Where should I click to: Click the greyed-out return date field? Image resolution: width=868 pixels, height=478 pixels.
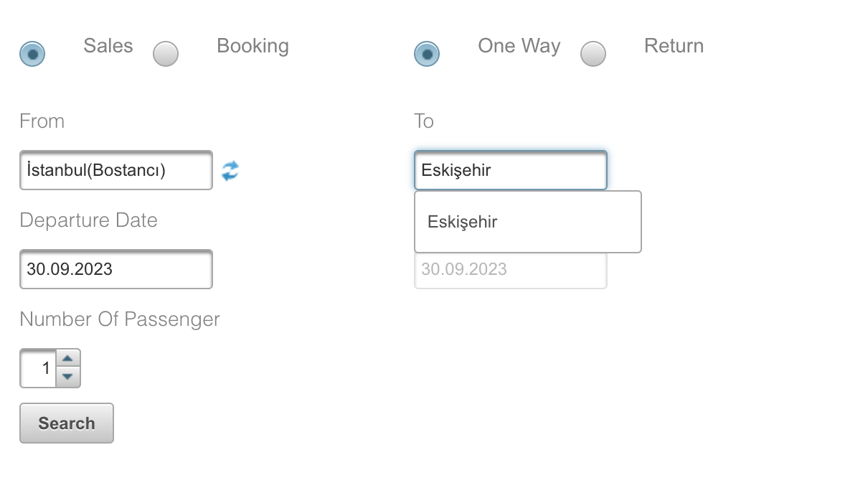coord(511,271)
